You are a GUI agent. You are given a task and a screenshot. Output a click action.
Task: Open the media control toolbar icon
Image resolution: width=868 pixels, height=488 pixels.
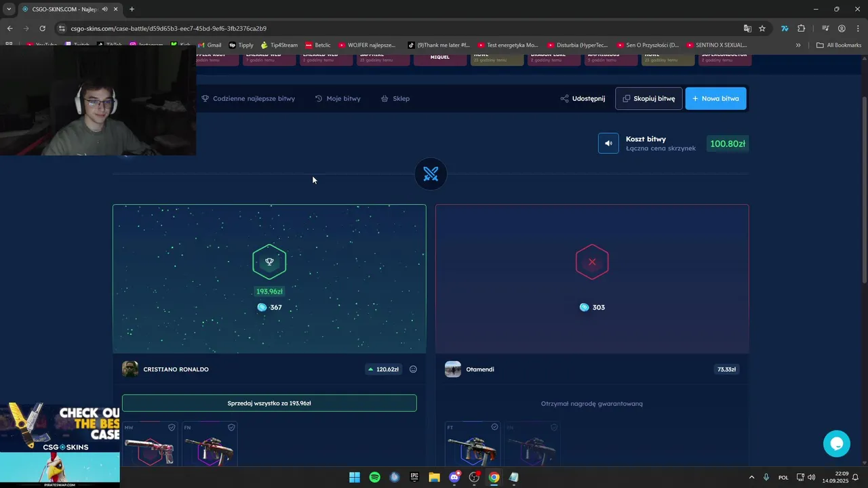pos(825,28)
